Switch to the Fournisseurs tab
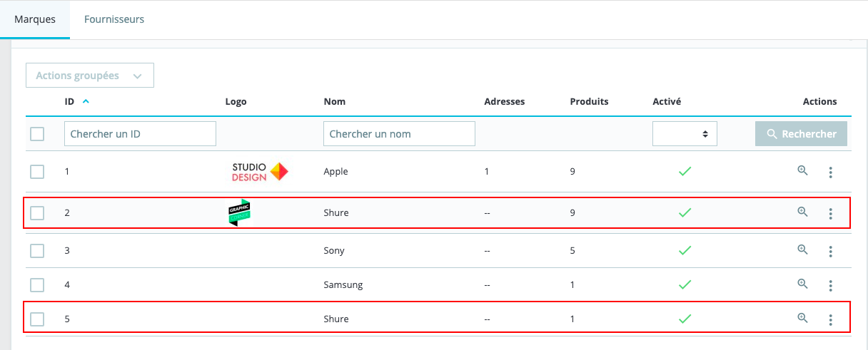This screenshot has width=868, height=350. coord(114,19)
